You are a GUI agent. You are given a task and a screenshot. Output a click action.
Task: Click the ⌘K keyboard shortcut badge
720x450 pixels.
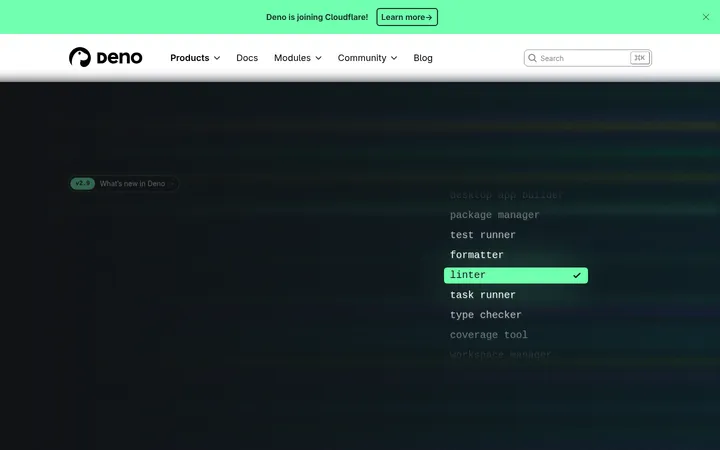[x=640, y=58]
